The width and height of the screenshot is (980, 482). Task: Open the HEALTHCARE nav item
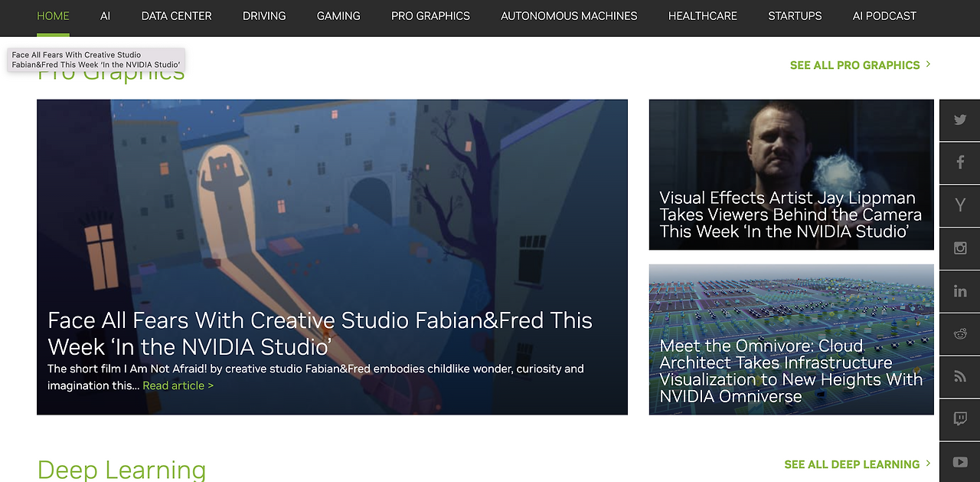tap(703, 16)
